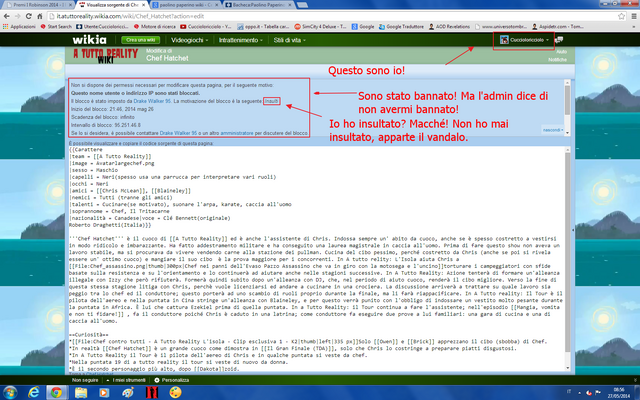The width and height of the screenshot is (640, 400).
Task: Open the Aiuto link
Action: tap(561, 52)
